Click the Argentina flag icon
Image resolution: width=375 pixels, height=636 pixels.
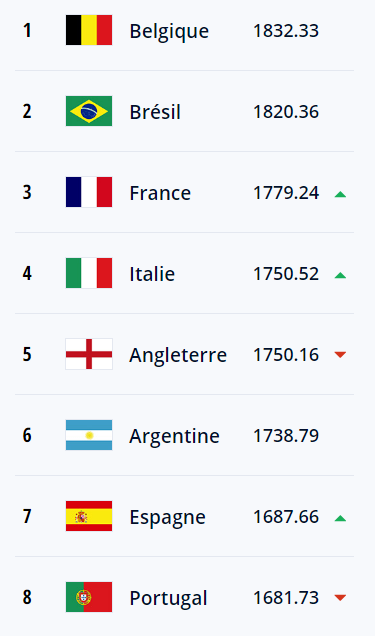click(89, 435)
